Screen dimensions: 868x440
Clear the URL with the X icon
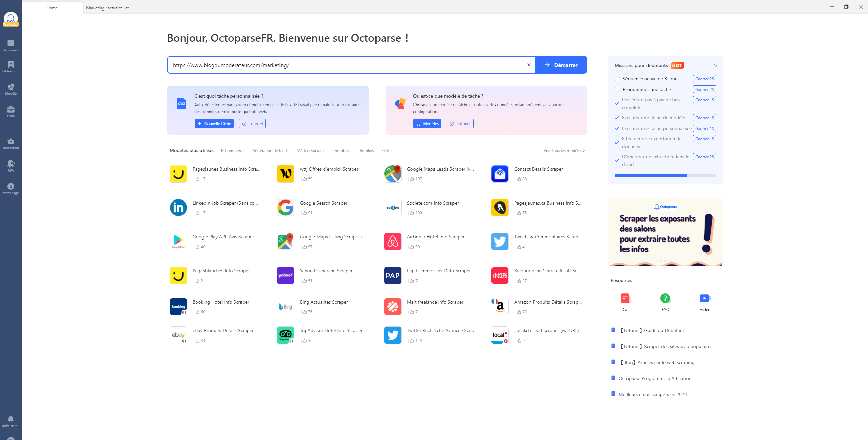coord(529,65)
